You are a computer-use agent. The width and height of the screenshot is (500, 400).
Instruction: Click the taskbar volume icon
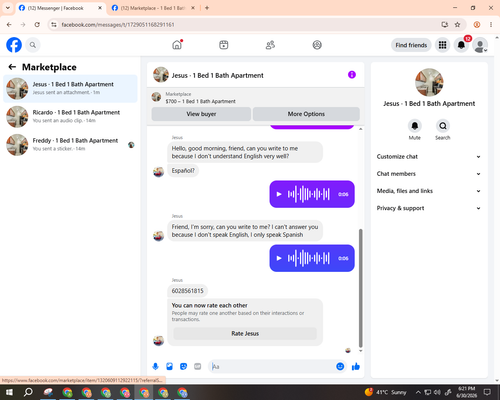437,392
